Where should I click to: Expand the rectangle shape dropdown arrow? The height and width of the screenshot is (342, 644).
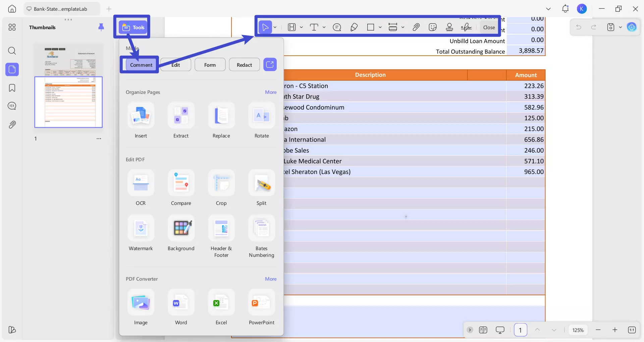(x=380, y=27)
